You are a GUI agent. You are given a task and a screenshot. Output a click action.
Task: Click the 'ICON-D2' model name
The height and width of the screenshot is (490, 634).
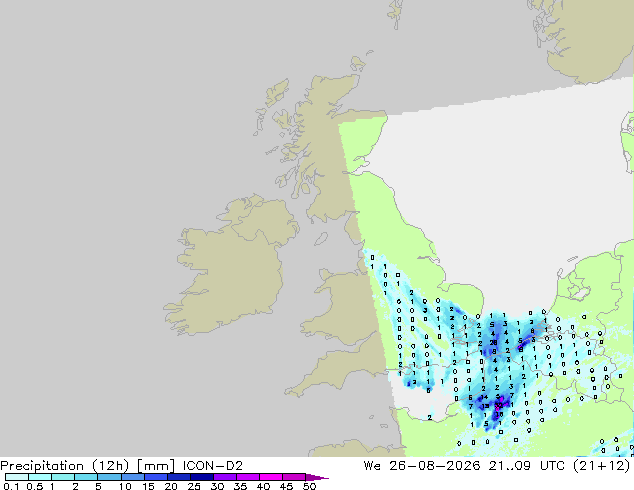(213, 466)
